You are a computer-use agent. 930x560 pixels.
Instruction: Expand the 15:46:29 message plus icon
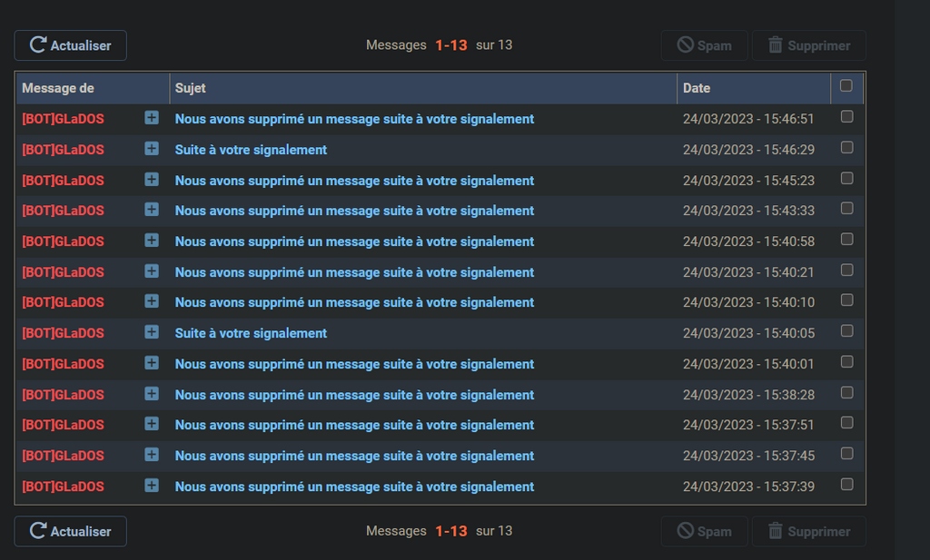152,149
